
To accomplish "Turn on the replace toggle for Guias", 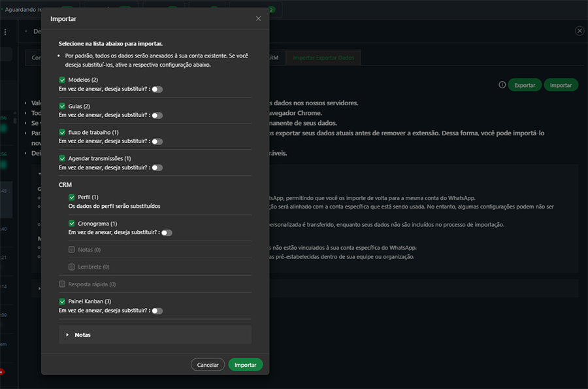I will 157,115.
